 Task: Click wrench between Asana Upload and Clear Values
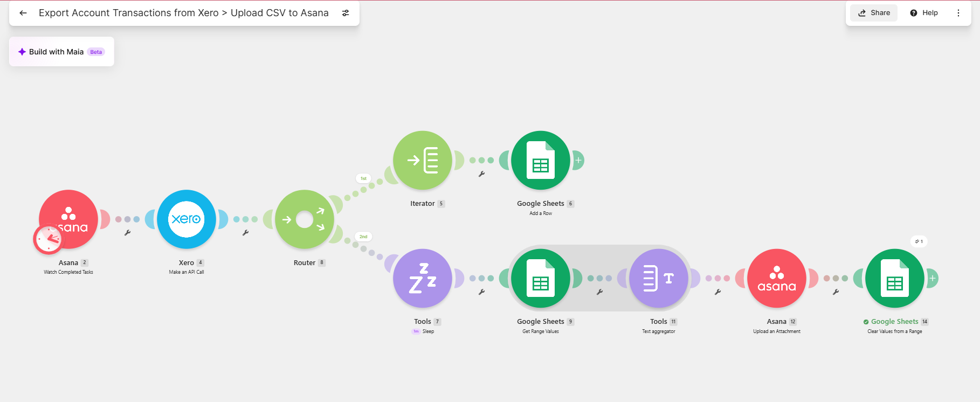tap(836, 292)
